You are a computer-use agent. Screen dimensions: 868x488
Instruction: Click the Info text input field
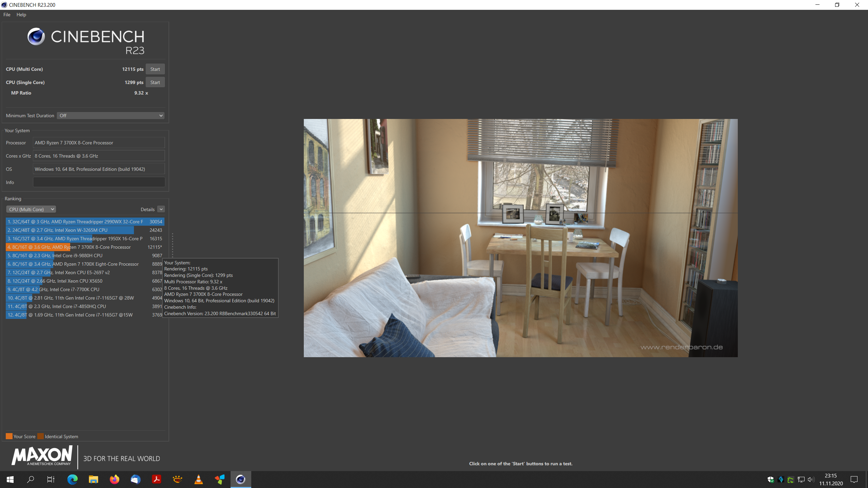coord(99,182)
